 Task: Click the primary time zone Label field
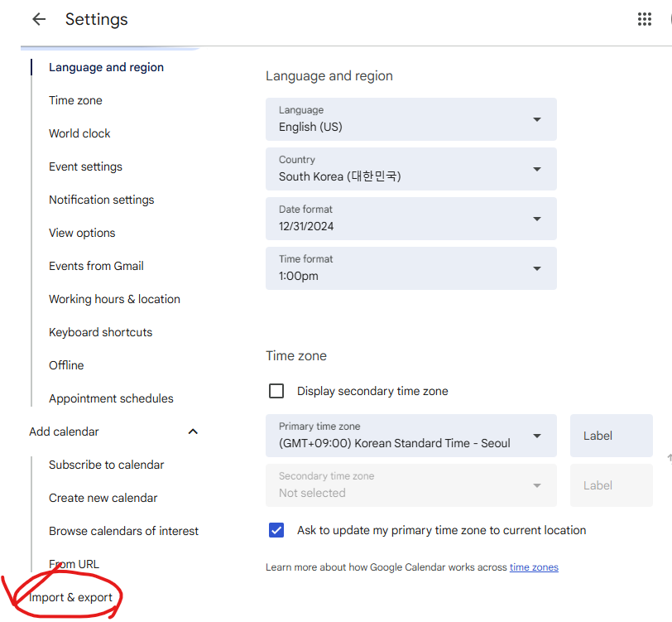point(611,436)
